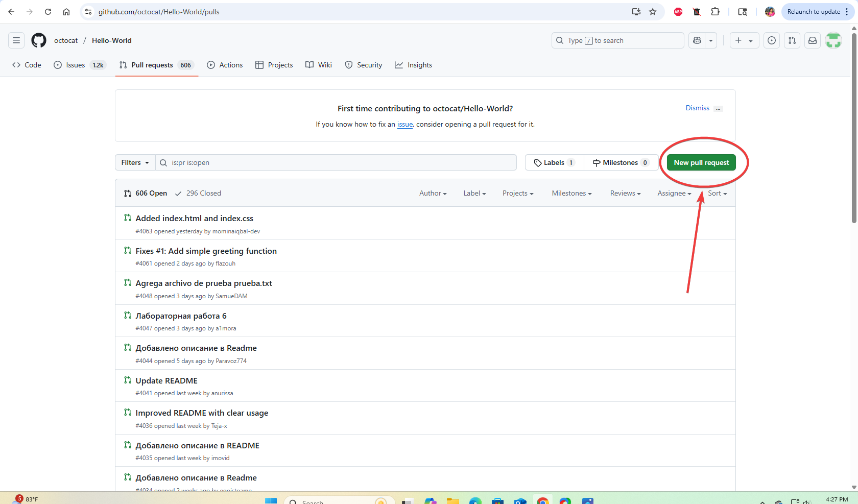Open the notifications inbox icon
This screenshot has height=504, width=858.
click(813, 40)
